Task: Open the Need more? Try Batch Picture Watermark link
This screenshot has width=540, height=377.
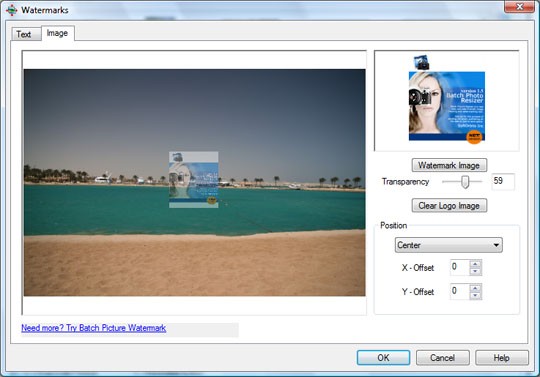Action: [x=94, y=328]
